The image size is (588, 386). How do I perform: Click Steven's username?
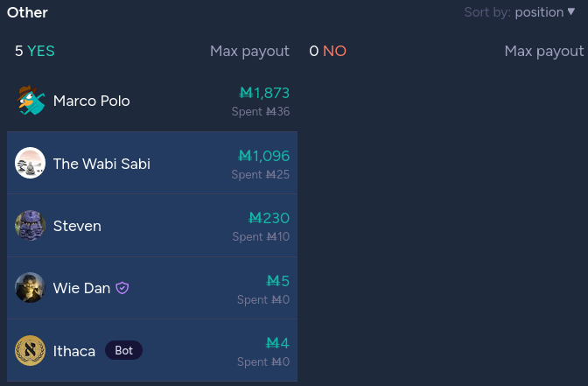click(x=77, y=226)
